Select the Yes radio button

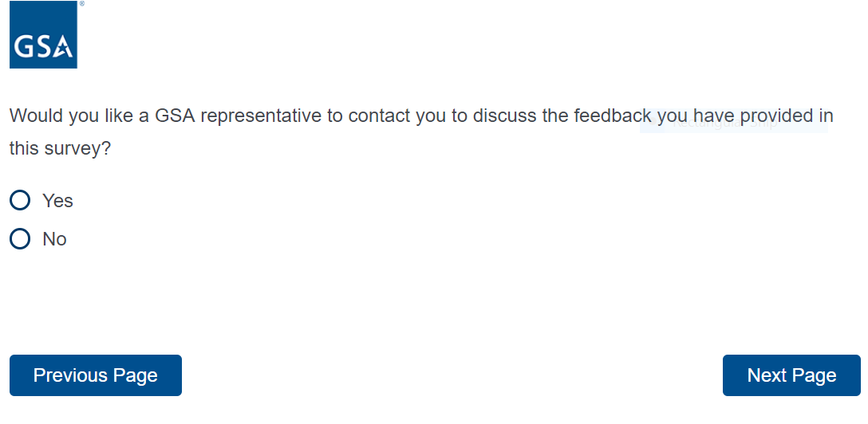[20, 200]
